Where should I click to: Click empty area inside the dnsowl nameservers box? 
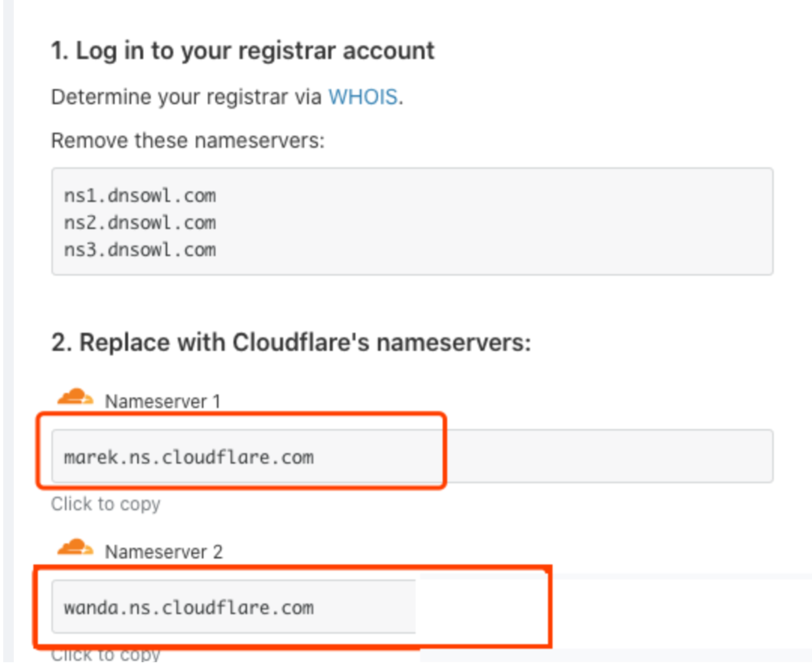(488, 222)
